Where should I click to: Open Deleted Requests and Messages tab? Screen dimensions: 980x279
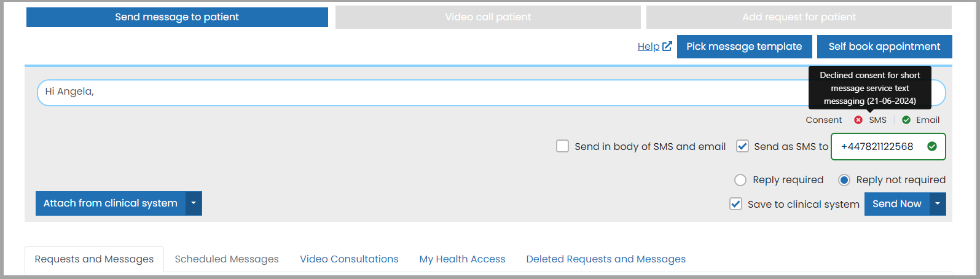click(606, 259)
